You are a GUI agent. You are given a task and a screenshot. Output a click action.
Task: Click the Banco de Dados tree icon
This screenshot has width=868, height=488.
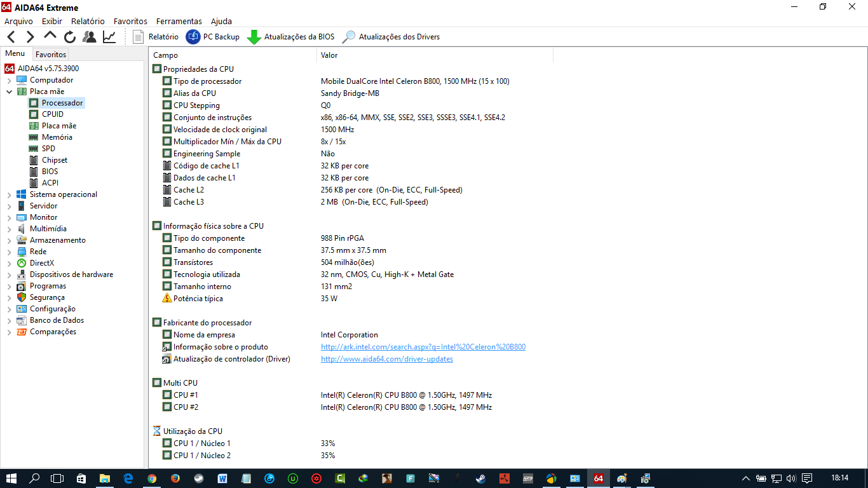point(22,320)
